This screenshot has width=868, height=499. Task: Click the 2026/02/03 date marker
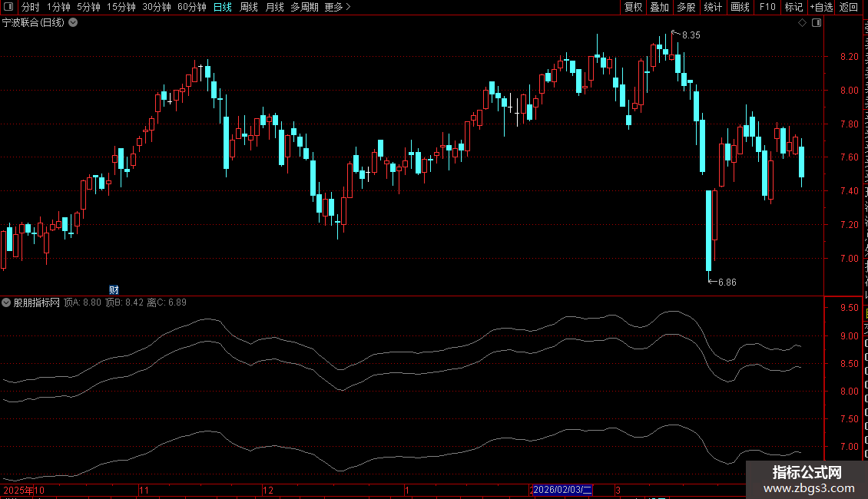(x=562, y=490)
